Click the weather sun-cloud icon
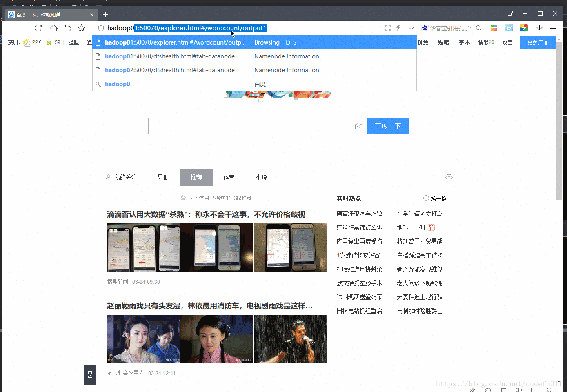The height and width of the screenshot is (392, 567). pyautogui.click(x=27, y=42)
